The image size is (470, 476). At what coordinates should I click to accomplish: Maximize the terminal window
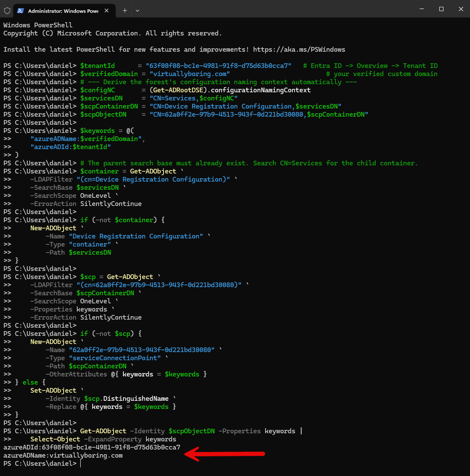point(441,9)
